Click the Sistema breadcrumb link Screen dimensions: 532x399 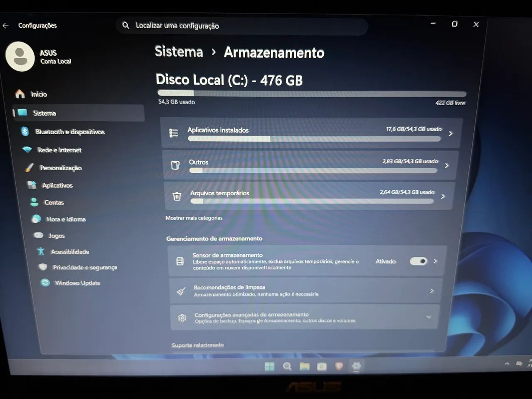(179, 52)
